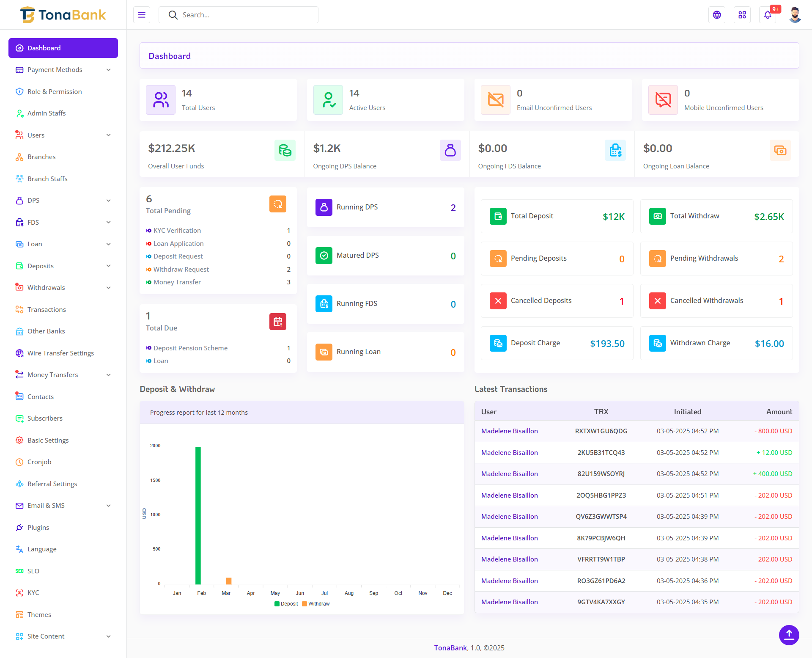
Task: Click the green February deposit bar
Action: 198,515
